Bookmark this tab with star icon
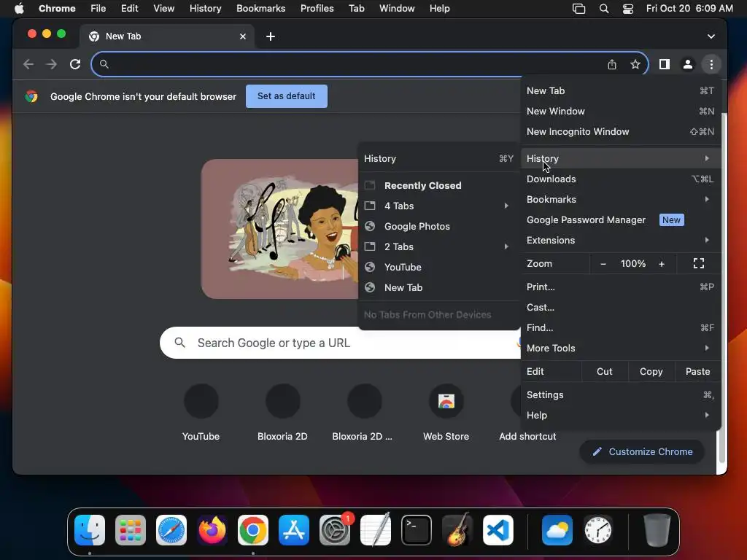This screenshot has width=747, height=560. pyautogui.click(x=635, y=64)
